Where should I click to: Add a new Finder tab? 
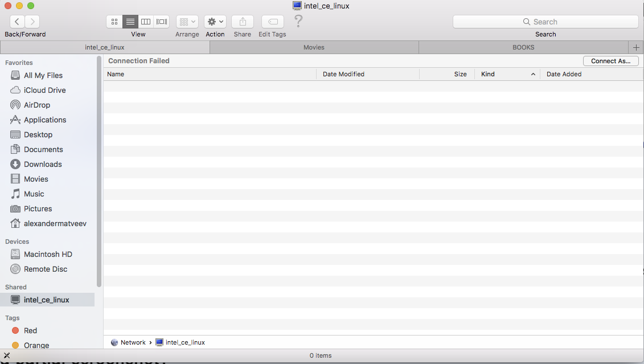tap(636, 47)
